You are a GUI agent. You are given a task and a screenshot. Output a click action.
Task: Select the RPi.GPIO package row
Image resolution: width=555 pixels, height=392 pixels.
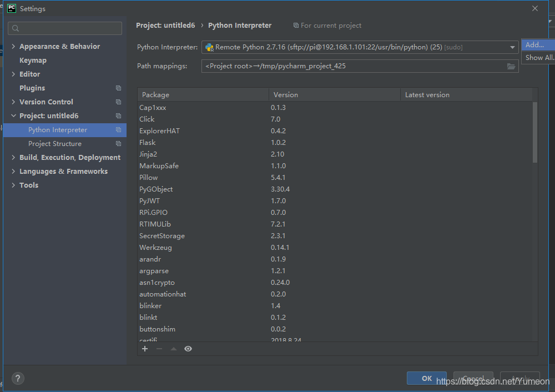tap(335, 213)
